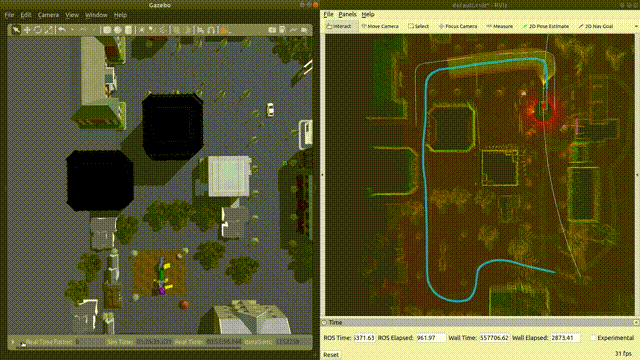
Task: Click the undo arrow in Gazebo toolbar
Action: 62,30
